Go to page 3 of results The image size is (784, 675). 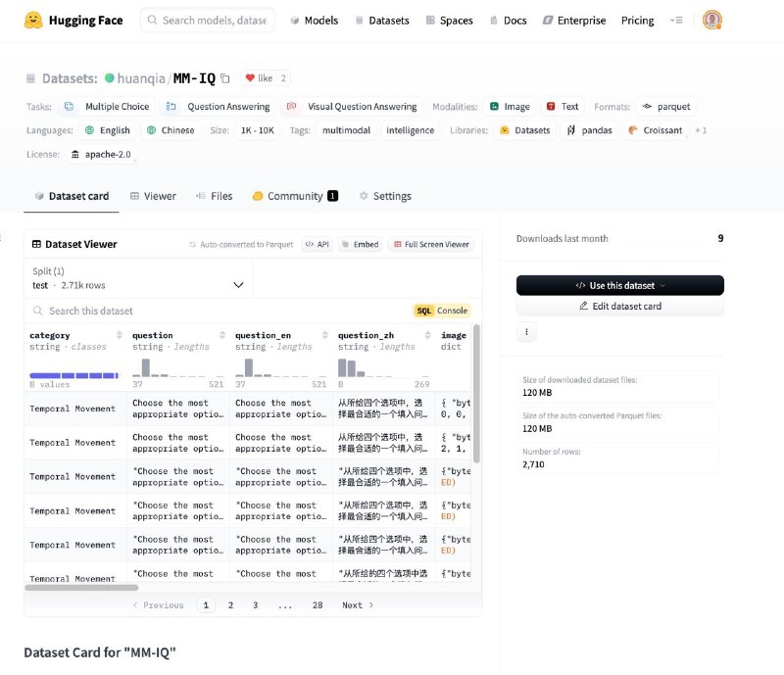(256, 605)
